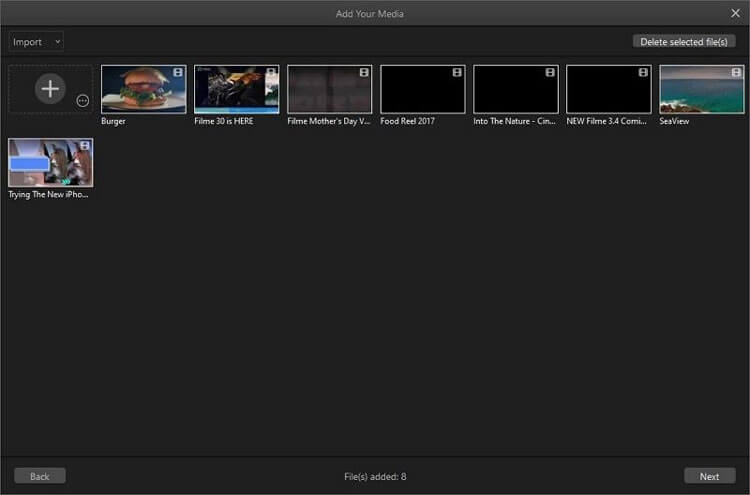Open the more options ellipsis icon
750x495 pixels.
coord(83,100)
